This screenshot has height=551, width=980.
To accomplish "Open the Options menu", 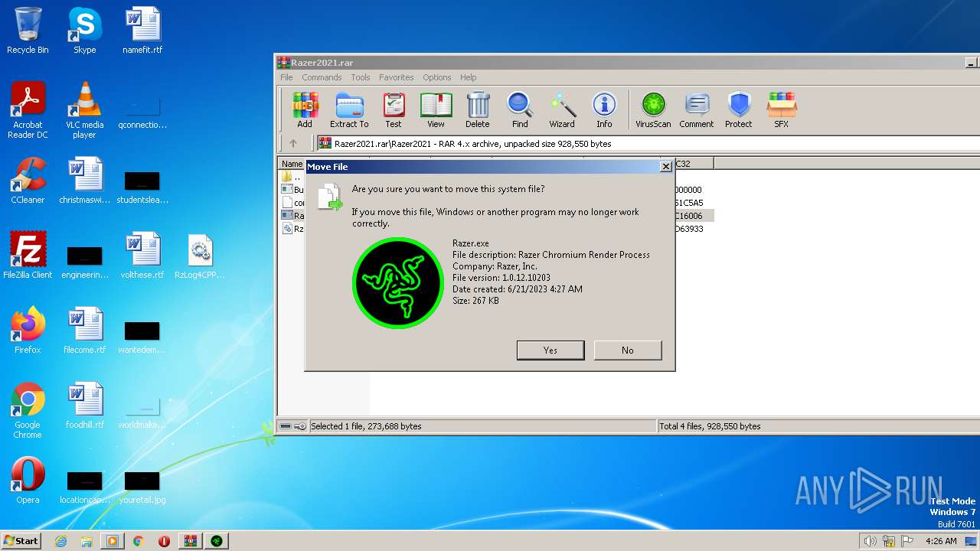I will tap(437, 77).
